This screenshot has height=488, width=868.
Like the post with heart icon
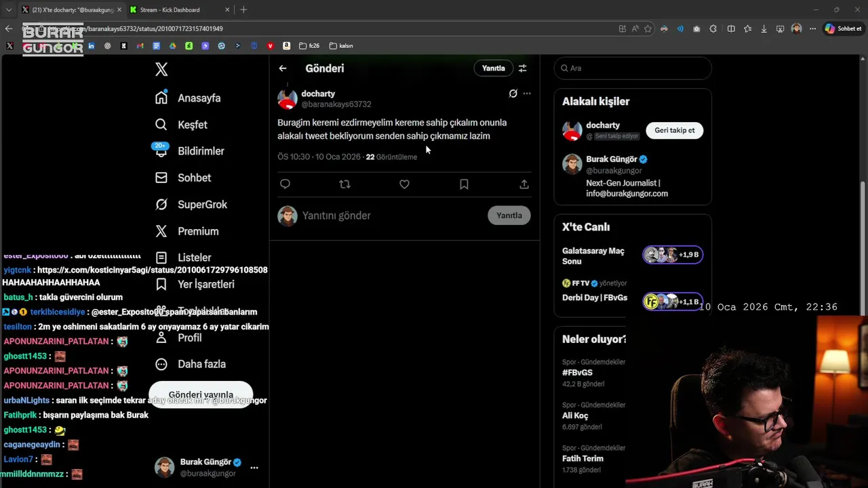(x=404, y=184)
